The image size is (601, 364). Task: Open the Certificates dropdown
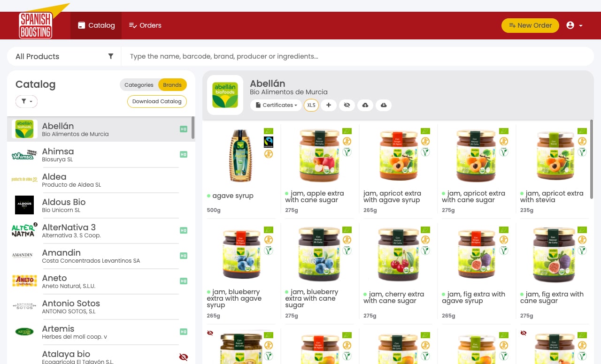(x=276, y=105)
